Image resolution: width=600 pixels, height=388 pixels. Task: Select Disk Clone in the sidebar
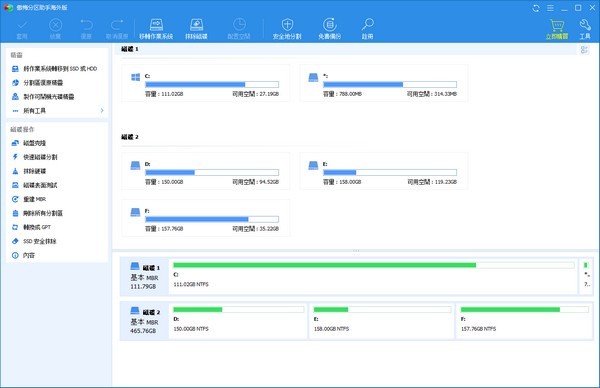point(29,143)
